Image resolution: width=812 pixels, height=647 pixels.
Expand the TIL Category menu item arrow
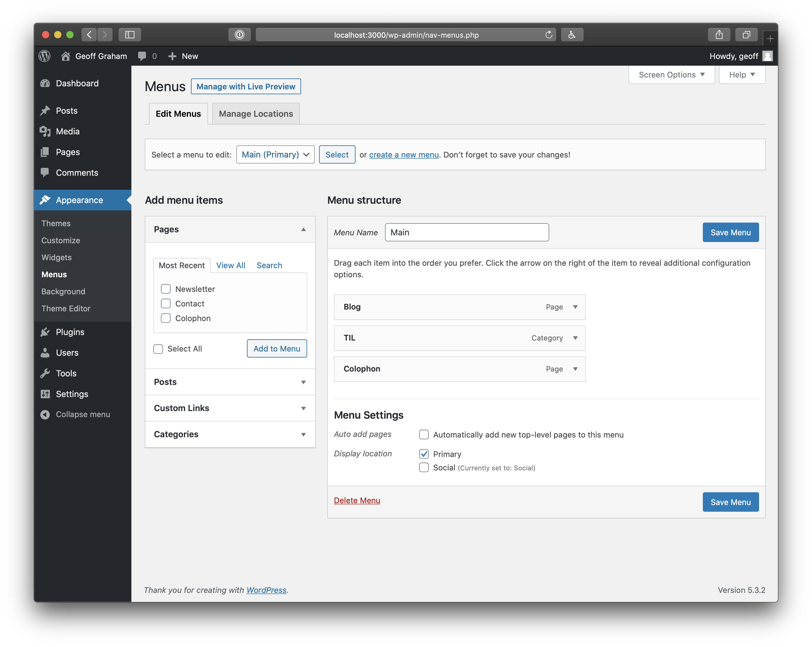click(x=575, y=338)
